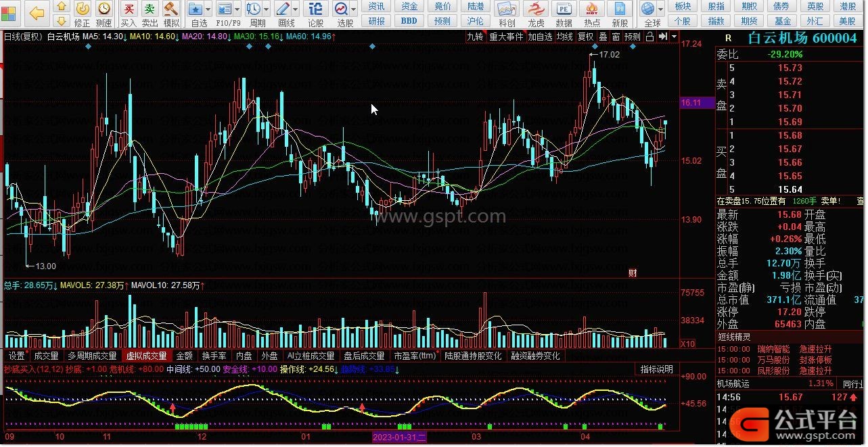The image size is (868, 447).
Task: Click the 港股 Hong Kong stocks button
Action: tap(848, 6)
